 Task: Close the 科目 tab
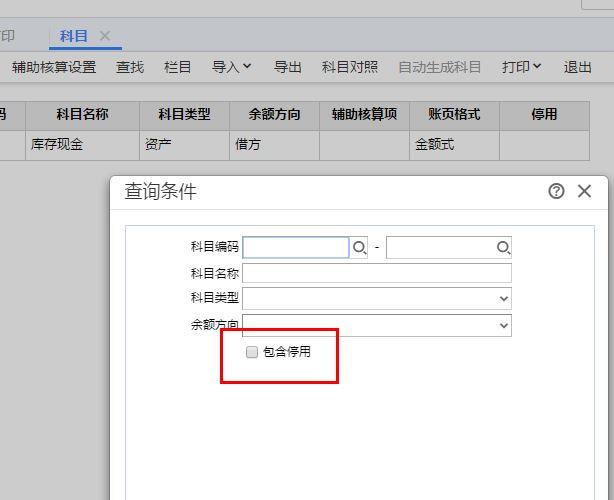pos(105,36)
